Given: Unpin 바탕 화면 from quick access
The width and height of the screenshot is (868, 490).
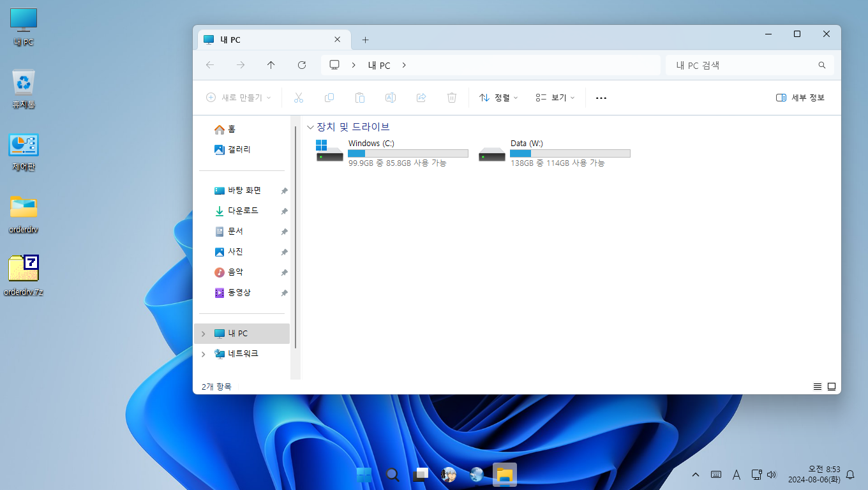Looking at the screenshot, I should click(x=284, y=191).
